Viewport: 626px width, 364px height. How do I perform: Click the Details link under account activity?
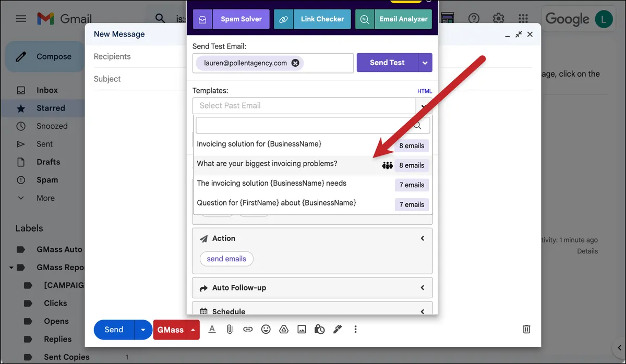[587, 251]
